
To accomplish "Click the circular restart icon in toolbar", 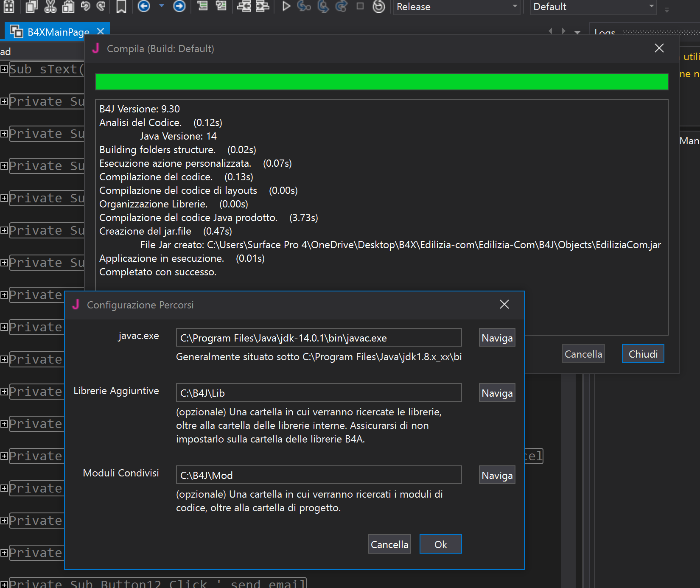I will 378,6.
